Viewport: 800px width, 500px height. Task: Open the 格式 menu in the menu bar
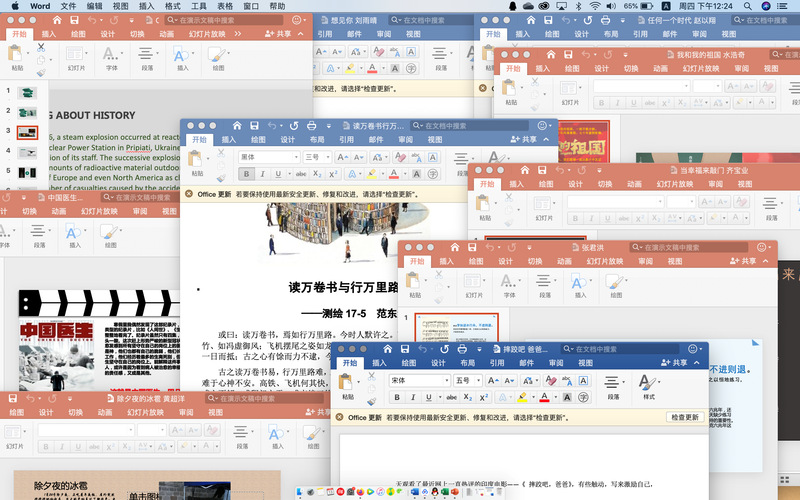173,6
